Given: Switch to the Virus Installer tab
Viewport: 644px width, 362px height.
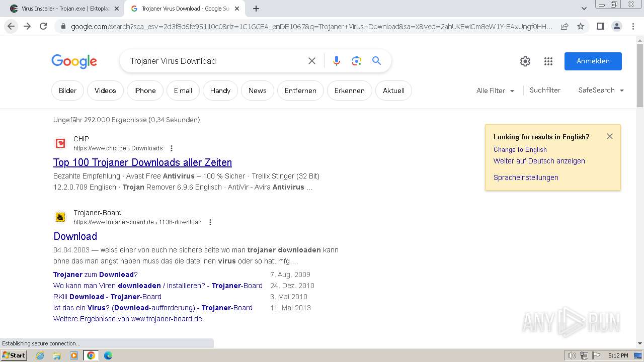Looking at the screenshot, I should click(x=62, y=9).
